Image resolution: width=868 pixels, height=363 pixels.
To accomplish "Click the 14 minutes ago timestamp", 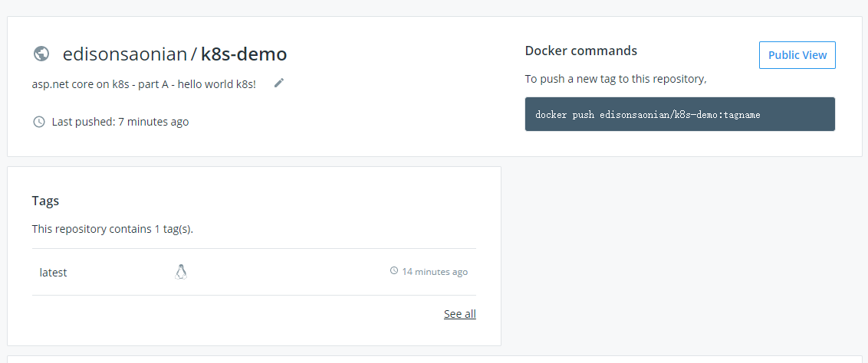I will click(x=435, y=272).
